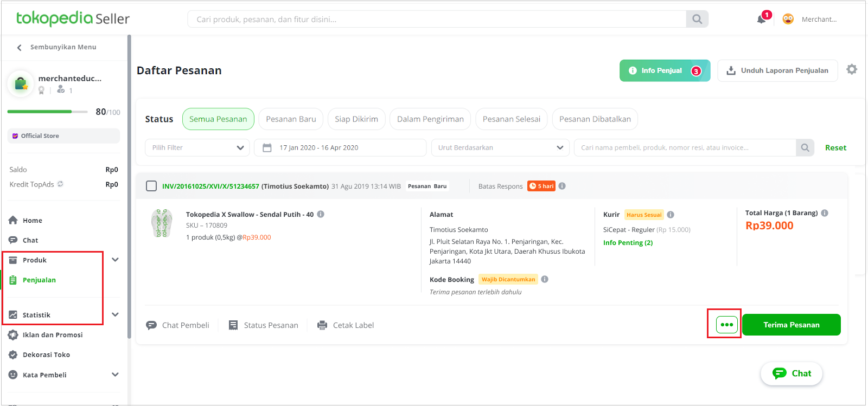This screenshot has width=868, height=406.
Task: Click the 'Rp39.000' total price text
Action: (769, 225)
